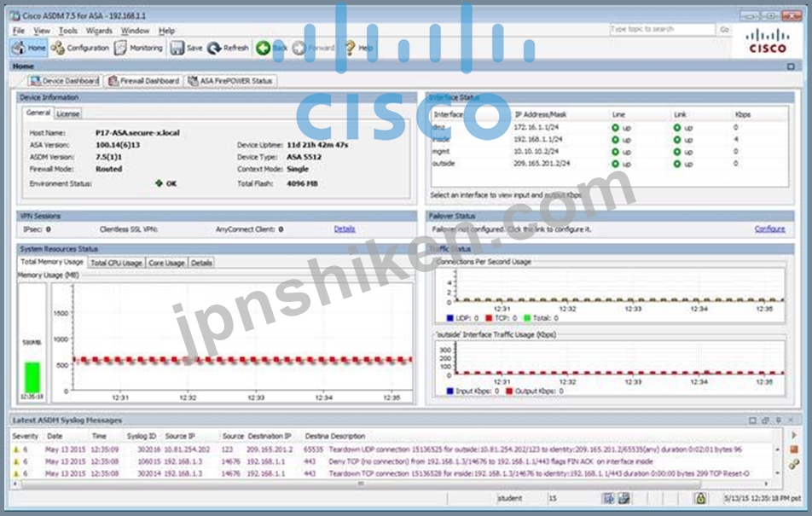Open the Home view from the toolbar
Image resolution: width=812 pixels, height=516 pixels.
pyautogui.click(x=29, y=48)
